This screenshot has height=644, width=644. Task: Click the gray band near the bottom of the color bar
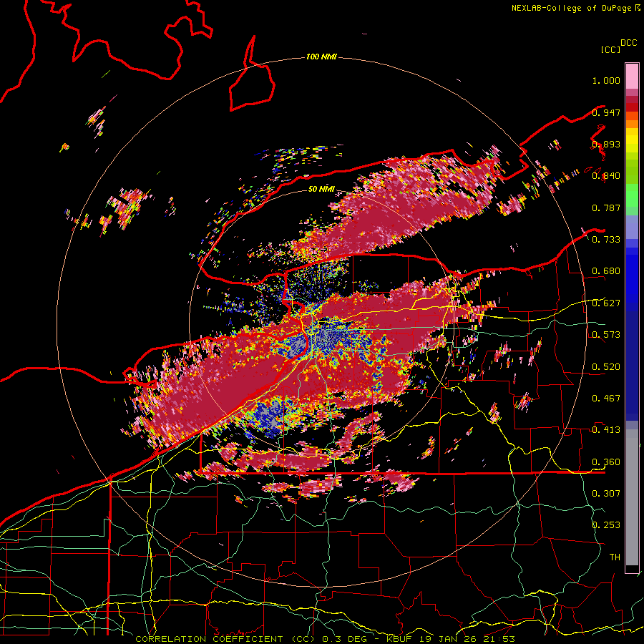click(x=632, y=497)
